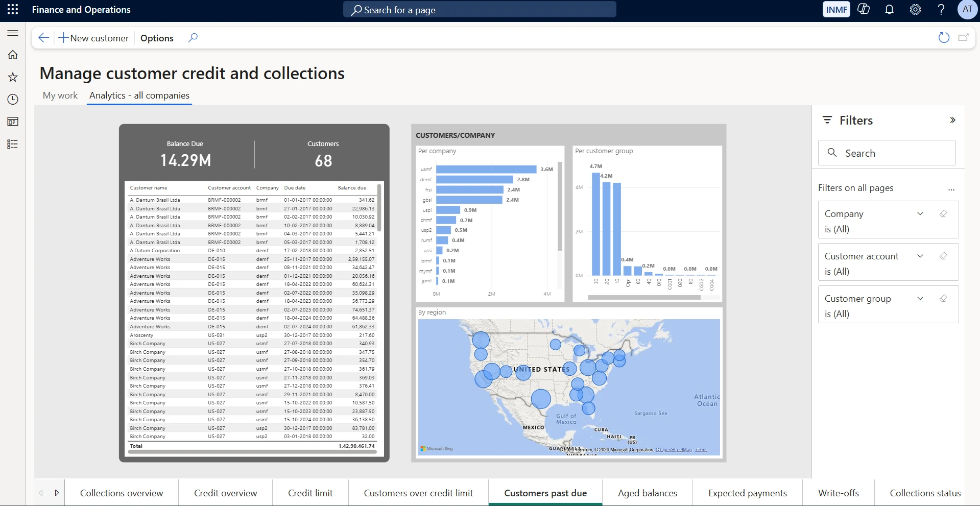The image size is (980, 506).
Task: Click the OpenStreetMap link on map
Action: [674, 450]
